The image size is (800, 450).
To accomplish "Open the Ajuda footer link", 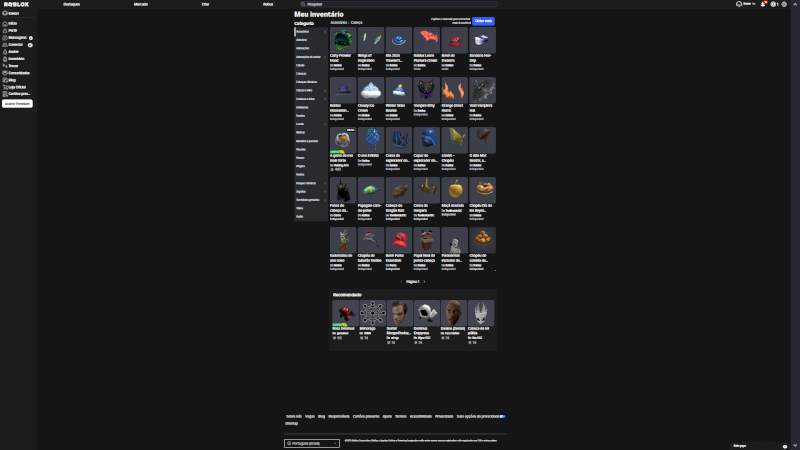I will click(x=387, y=416).
